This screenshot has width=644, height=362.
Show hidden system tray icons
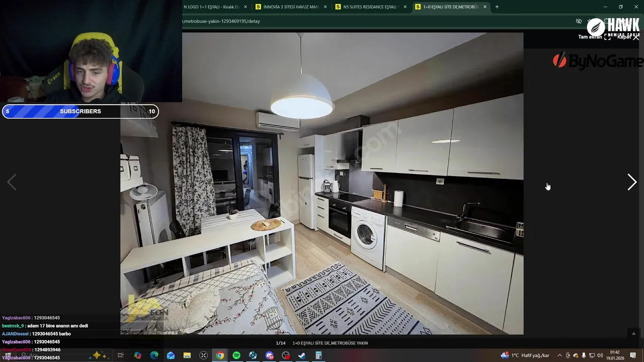tap(559, 355)
